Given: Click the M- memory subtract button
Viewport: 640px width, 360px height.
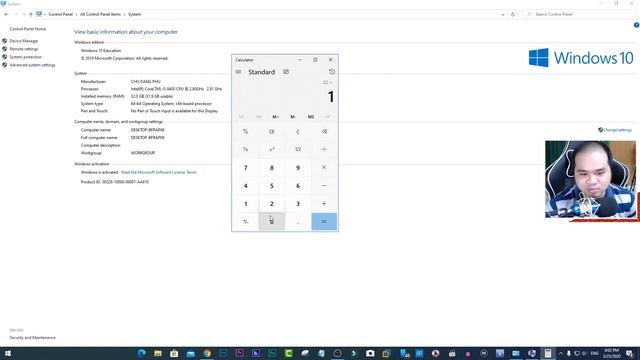Looking at the screenshot, I should [293, 117].
